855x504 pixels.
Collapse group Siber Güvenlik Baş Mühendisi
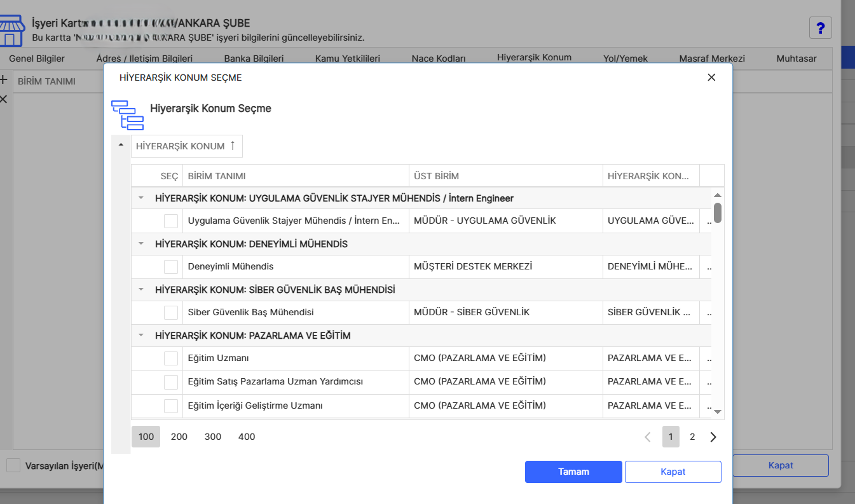coord(141,290)
